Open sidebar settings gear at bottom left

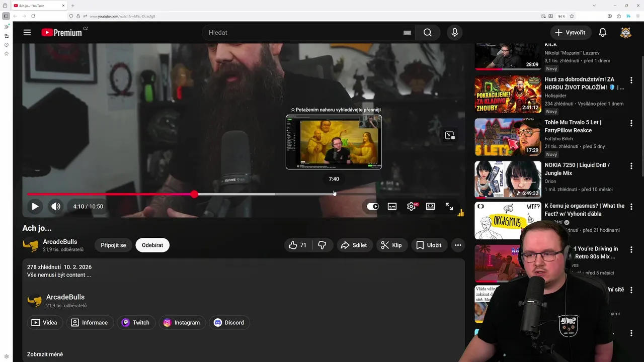[x=7, y=356]
